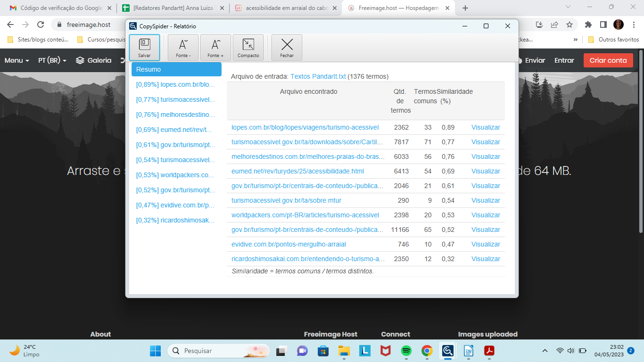Open the 24°C weather widget
Viewport: 644px width, 362px height.
(25, 351)
